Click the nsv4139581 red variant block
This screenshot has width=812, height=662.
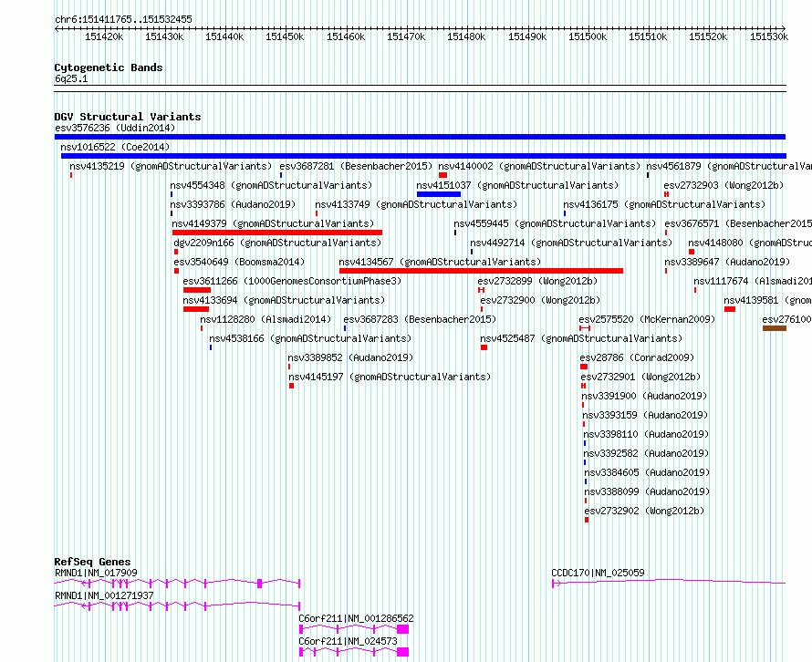point(730,309)
